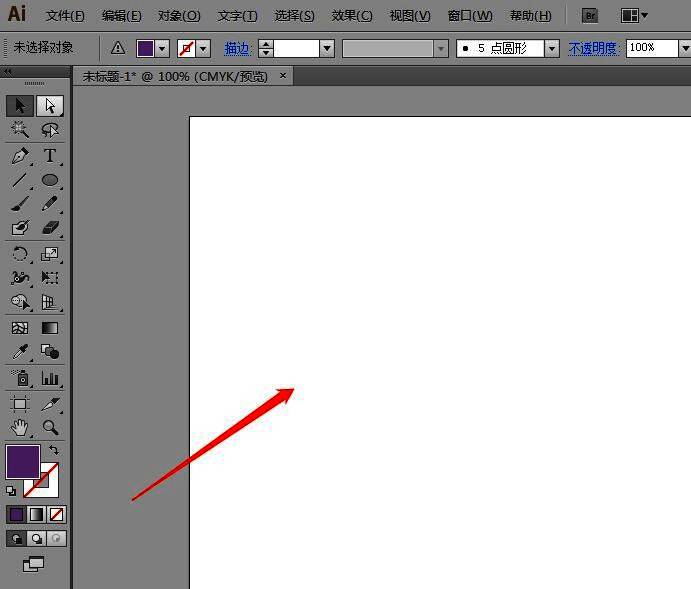691x589 pixels.
Task: Enable Draw Behind mode
Action: click(x=37, y=538)
